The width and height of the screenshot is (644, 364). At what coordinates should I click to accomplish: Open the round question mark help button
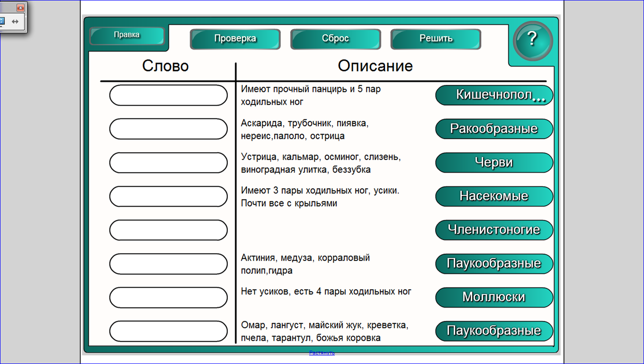(x=533, y=41)
